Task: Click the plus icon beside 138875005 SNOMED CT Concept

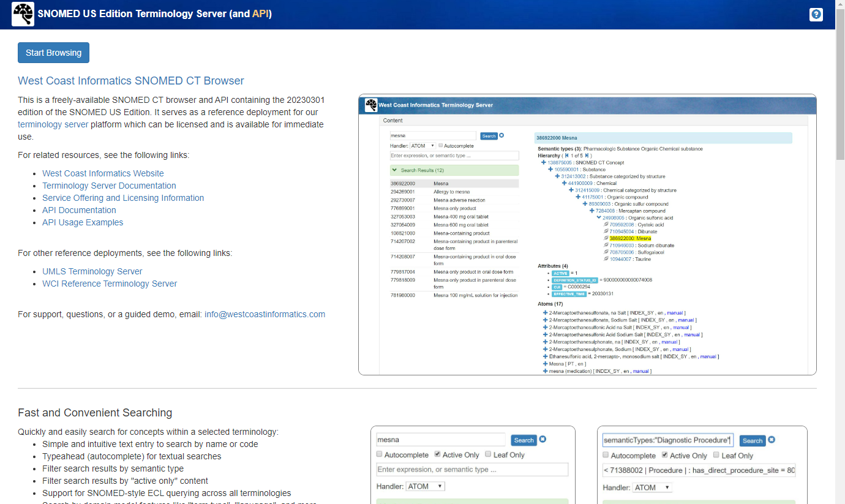Action: (x=543, y=162)
